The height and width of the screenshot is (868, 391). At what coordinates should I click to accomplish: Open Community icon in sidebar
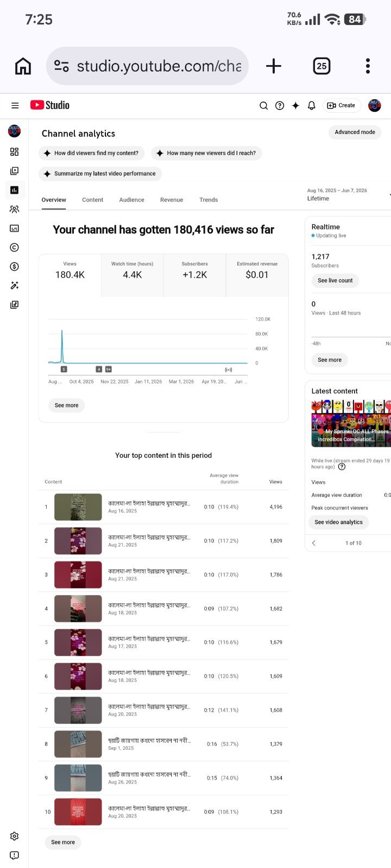coord(15,209)
